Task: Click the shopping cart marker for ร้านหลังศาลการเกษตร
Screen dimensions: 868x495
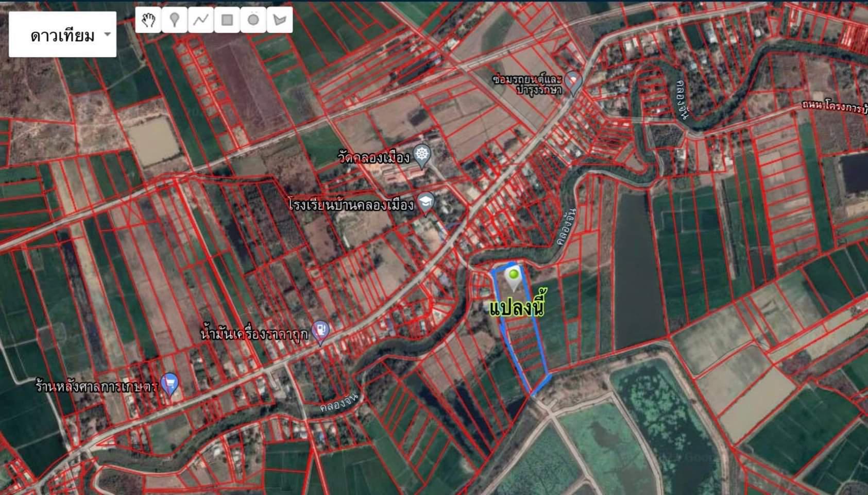Action: (169, 384)
